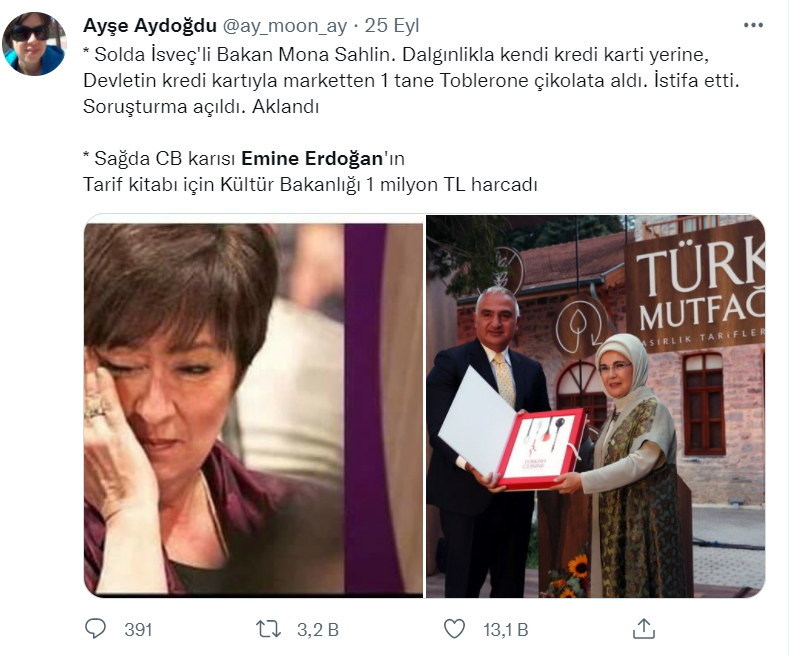789x656 pixels.
Task: Click the line about Kültür Bakanlığı 1 milyon TL
Action: click(310, 185)
